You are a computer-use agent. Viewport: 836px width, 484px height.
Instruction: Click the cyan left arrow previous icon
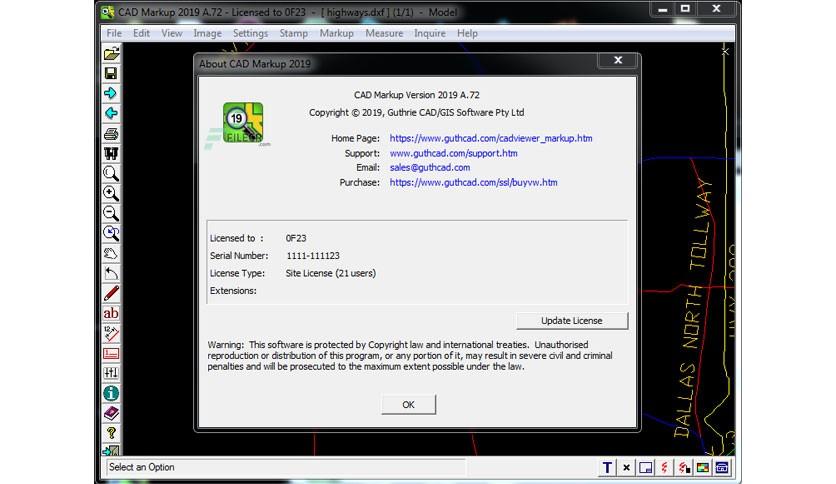tap(111, 113)
